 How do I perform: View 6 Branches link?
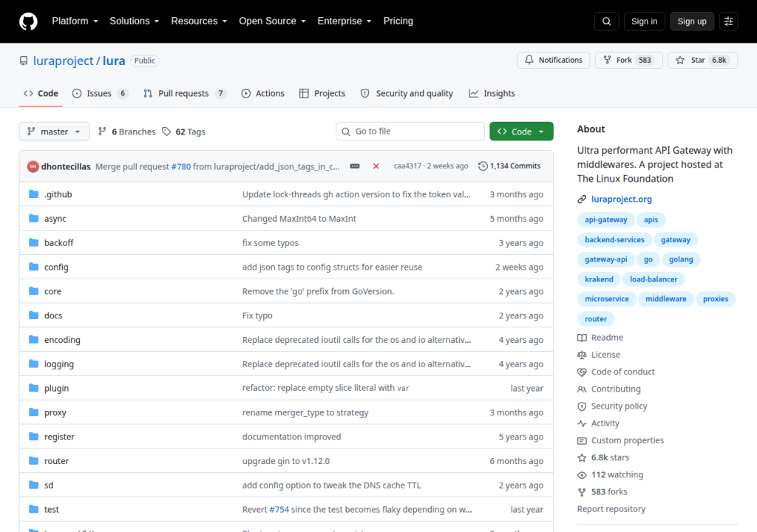click(126, 132)
